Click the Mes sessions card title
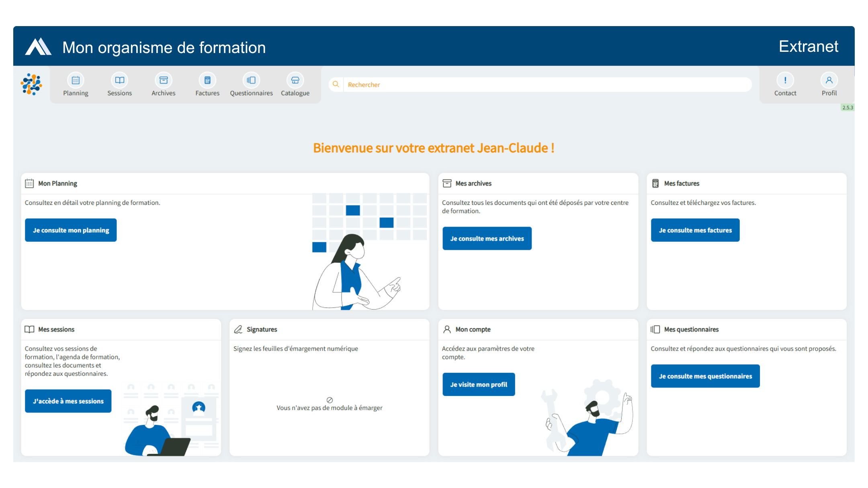Image resolution: width=868 pixels, height=488 pixels. [56, 329]
